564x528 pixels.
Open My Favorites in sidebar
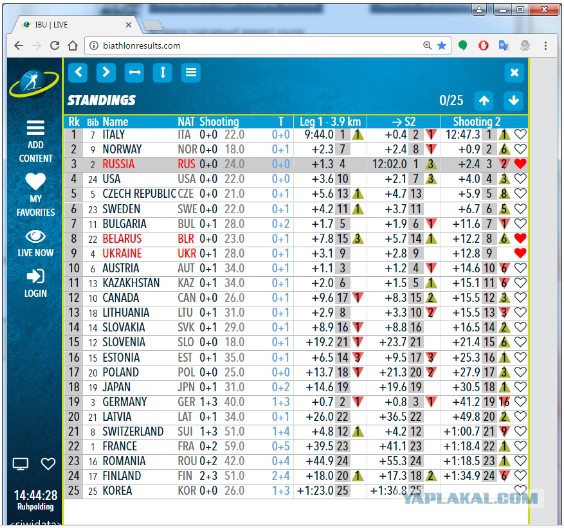tap(35, 195)
